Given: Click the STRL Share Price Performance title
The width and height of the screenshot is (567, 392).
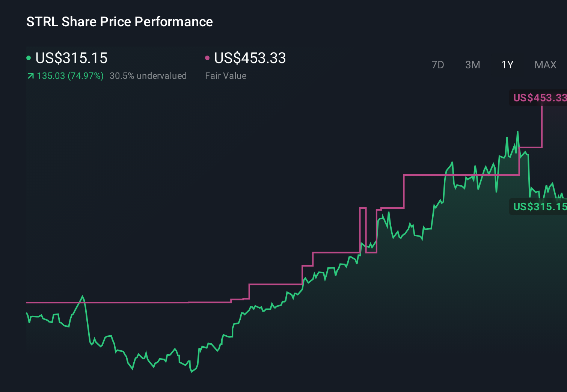Looking at the screenshot, I should (x=119, y=22).
